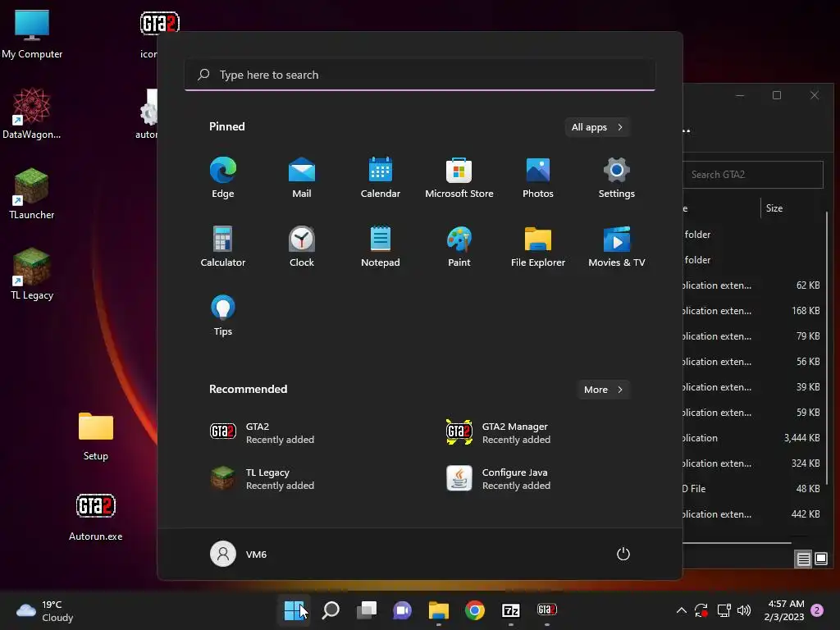Maximize the Explorer window
This screenshot has height=630, width=840.
tap(777, 95)
